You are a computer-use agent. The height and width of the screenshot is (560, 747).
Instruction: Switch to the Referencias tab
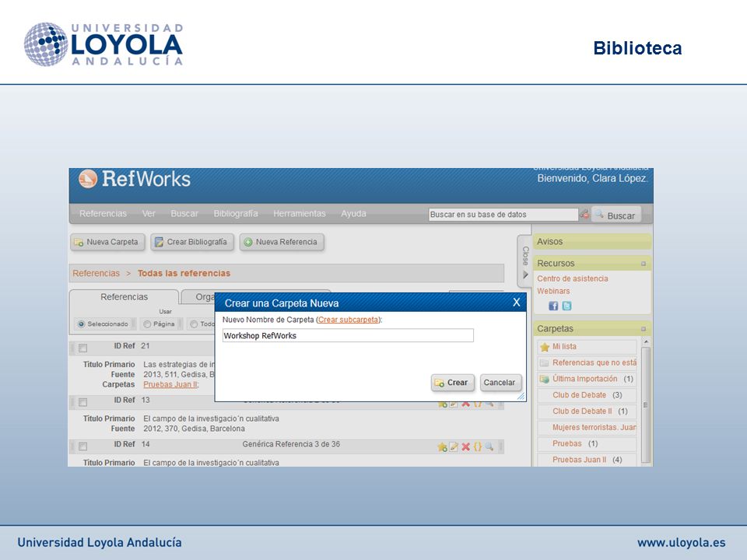[x=124, y=296]
